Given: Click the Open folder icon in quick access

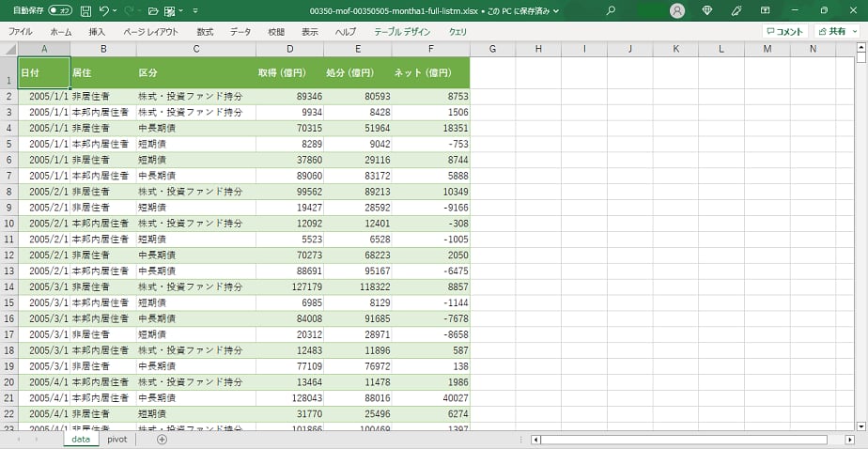Looking at the screenshot, I should (153, 10).
